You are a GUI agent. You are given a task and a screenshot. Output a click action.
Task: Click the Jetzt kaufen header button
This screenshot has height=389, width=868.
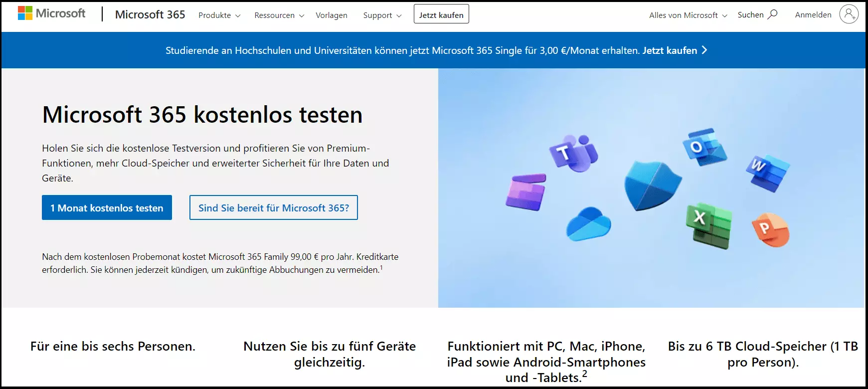[441, 14]
